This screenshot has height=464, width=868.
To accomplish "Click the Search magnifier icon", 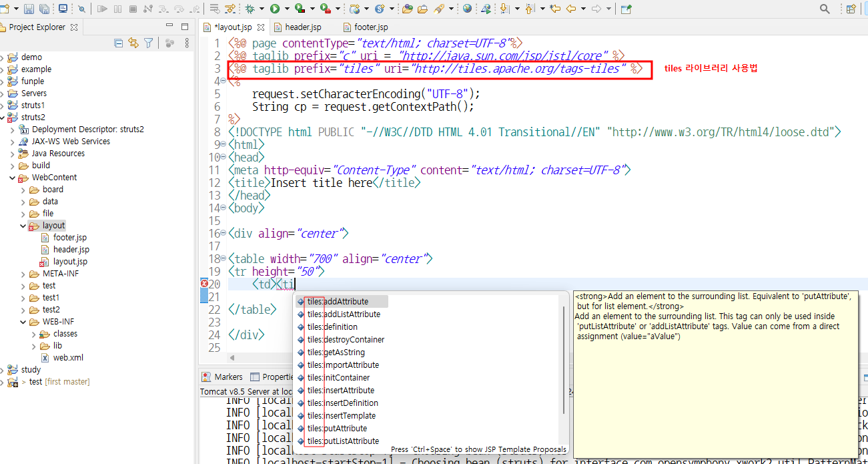I will click(x=825, y=9).
